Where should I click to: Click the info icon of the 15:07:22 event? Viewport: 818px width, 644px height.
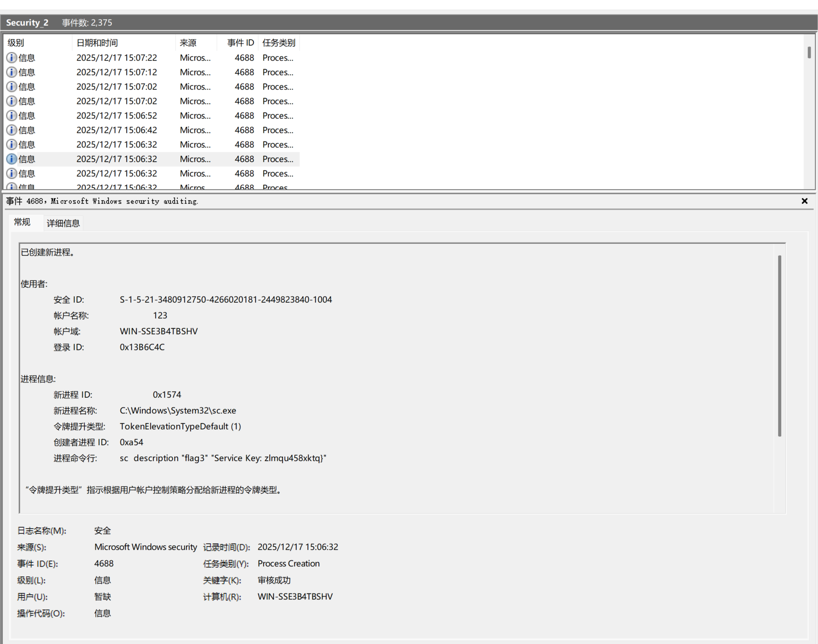tap(11, 58)
